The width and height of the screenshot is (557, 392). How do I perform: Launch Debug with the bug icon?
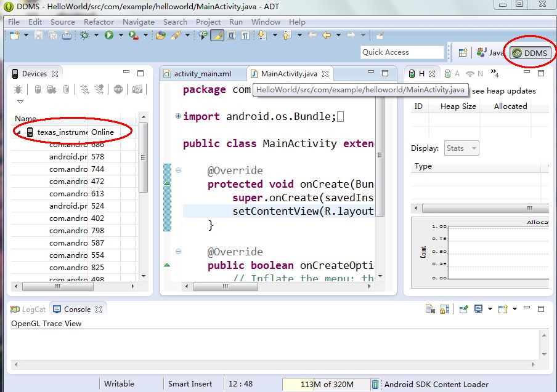click(x=84, y=35)
